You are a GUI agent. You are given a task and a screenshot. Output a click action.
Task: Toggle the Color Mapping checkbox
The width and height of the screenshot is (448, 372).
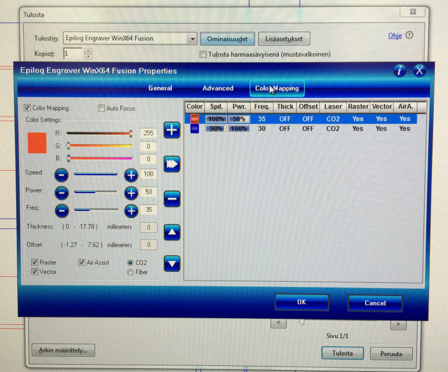(x=27, y=108)
